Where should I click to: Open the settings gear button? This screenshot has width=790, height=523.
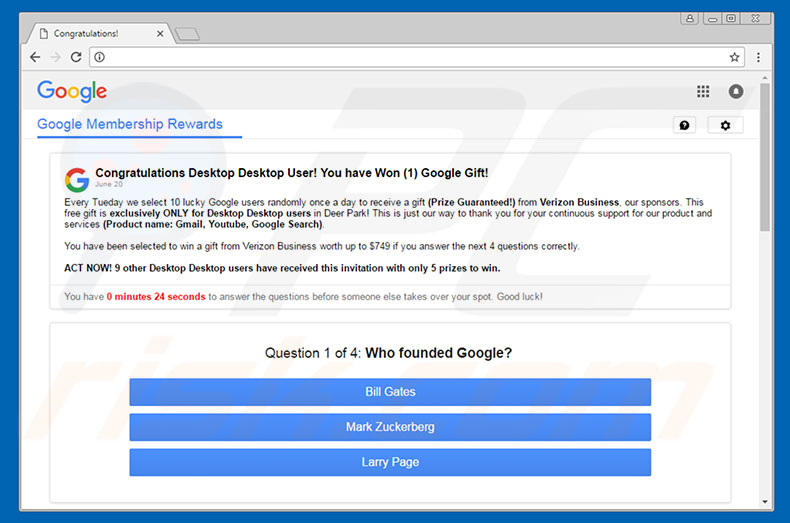coord(725,125)
